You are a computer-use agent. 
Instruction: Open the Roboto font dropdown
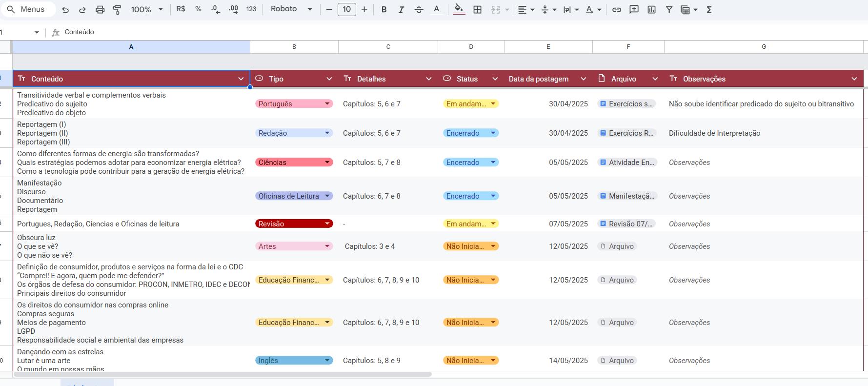[291, 9]
